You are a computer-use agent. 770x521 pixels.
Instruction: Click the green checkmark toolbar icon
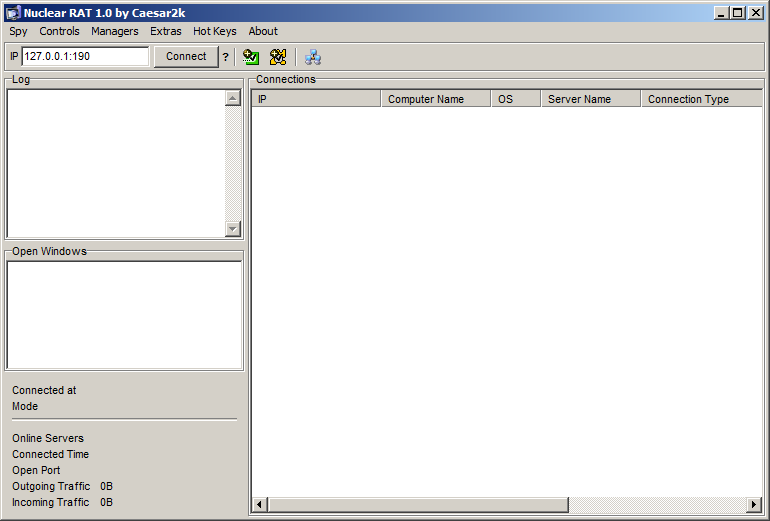coord(251,57)
